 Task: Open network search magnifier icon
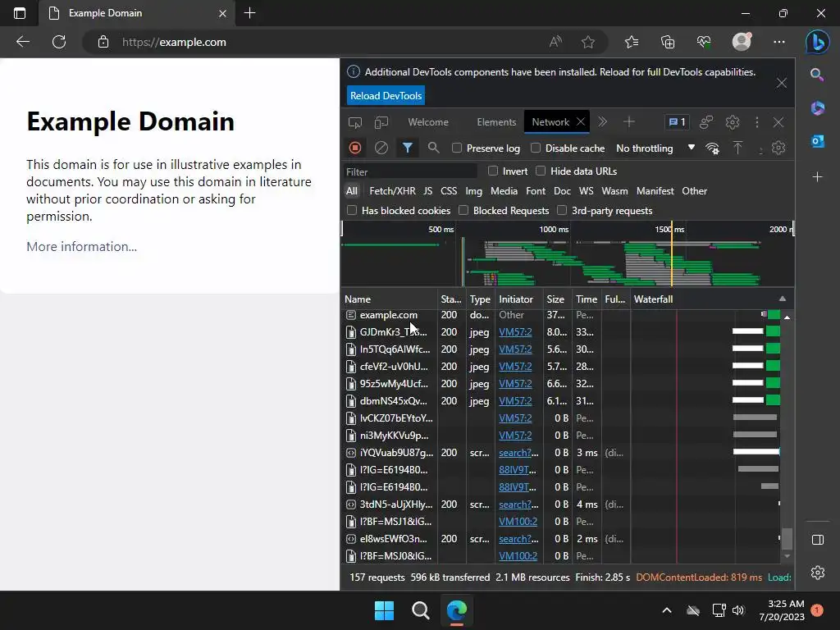pos(433,148)
